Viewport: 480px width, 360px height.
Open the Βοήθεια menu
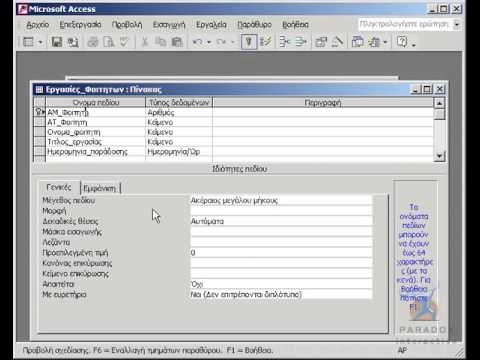click(x=295, y=25)
